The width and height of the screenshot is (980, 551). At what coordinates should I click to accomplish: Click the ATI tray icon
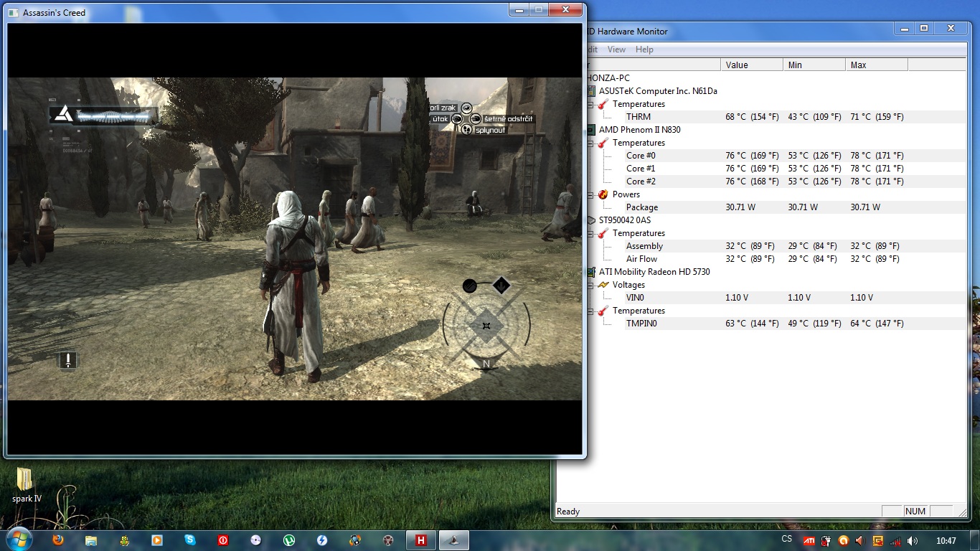coord(808,540)
